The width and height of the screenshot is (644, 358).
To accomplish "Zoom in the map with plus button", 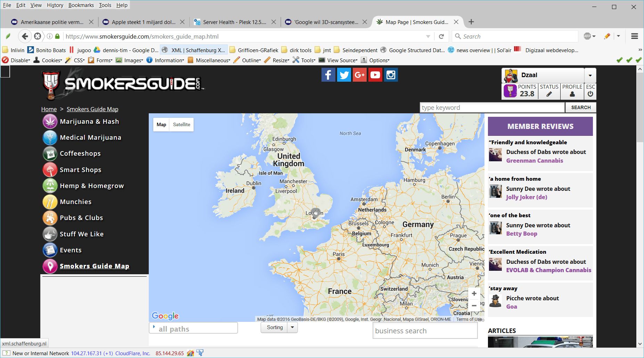I will tap(474, 294).
